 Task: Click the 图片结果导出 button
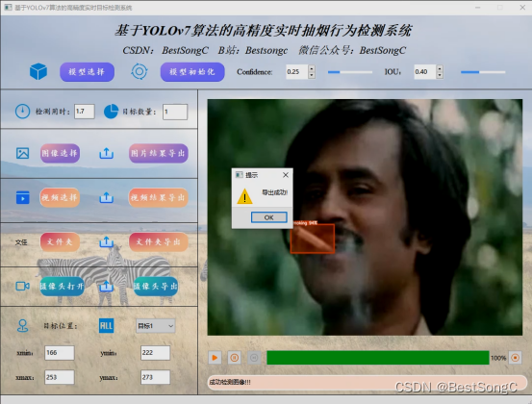159,153
